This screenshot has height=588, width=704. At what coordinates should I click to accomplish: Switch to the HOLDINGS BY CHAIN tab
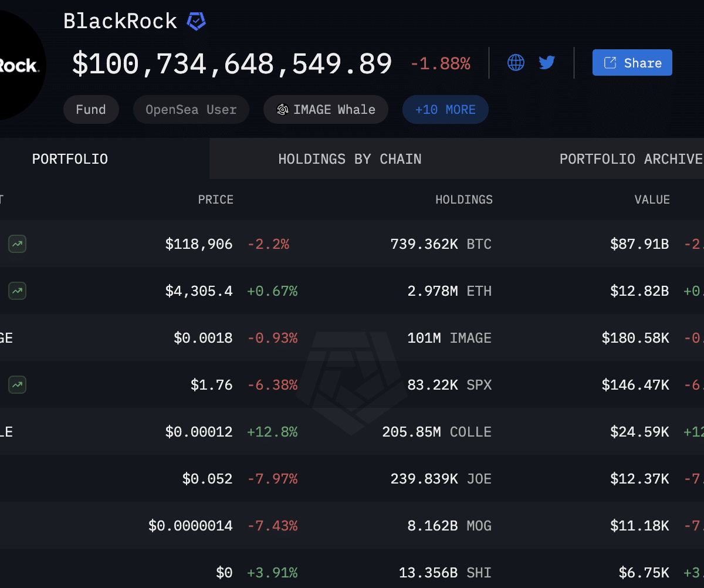[350, 159]
